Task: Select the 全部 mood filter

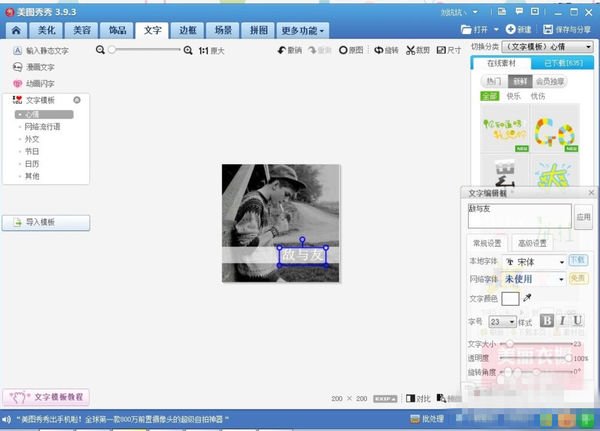Action: [x=490, y=96]
